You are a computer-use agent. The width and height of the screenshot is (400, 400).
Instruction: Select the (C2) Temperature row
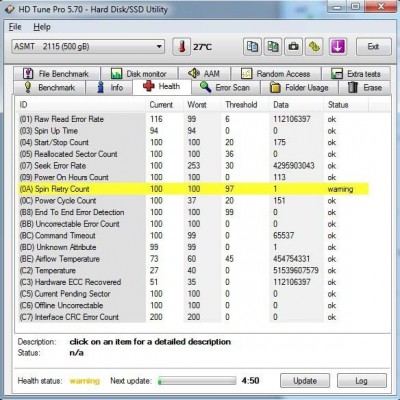(193, 271)
